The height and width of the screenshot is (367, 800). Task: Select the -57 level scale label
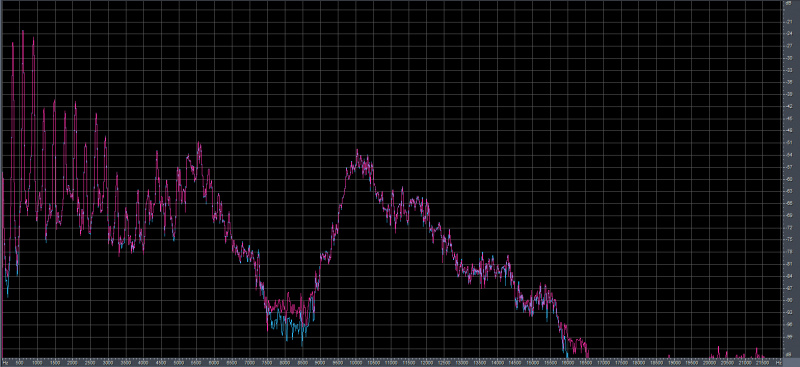(x=790, y=167)
